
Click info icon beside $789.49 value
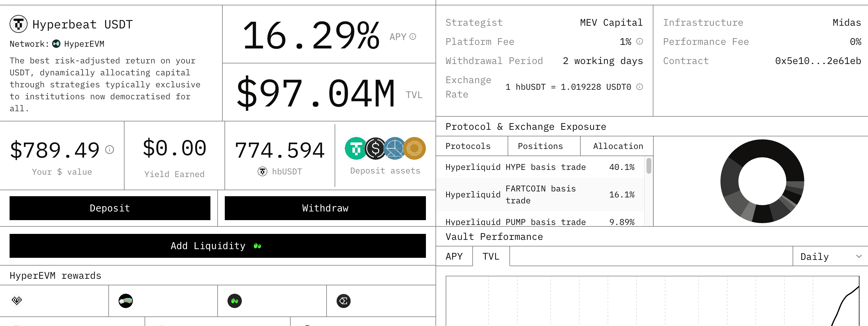click(110, 150)
